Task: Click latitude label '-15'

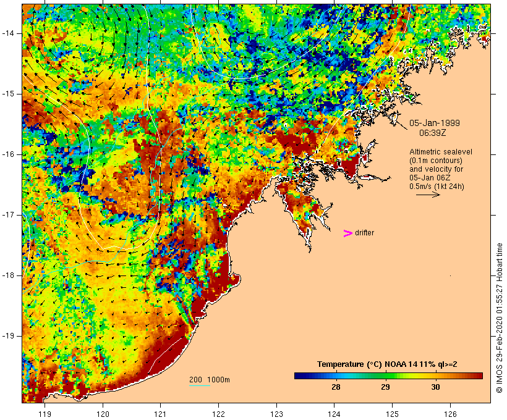Action: tap(8, 94)
